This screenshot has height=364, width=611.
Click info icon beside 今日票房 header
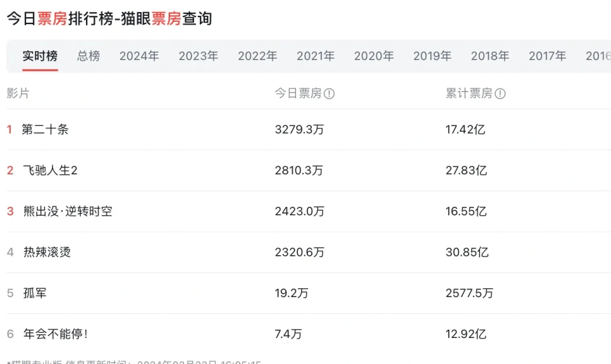pos(329,94)
